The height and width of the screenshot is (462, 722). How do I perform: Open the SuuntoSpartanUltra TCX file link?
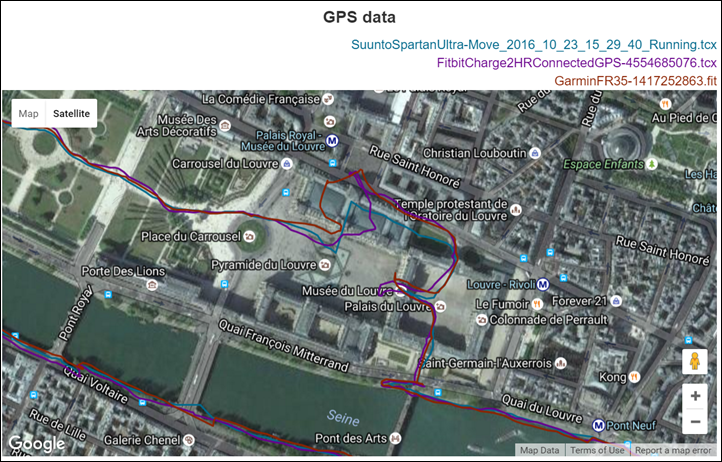(535, 45)
